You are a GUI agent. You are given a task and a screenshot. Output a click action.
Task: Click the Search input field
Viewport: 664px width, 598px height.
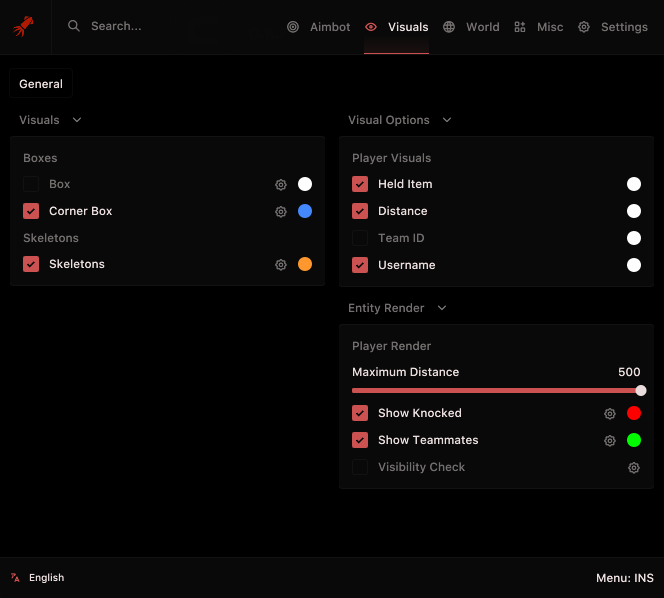click(x=116, y=26)
